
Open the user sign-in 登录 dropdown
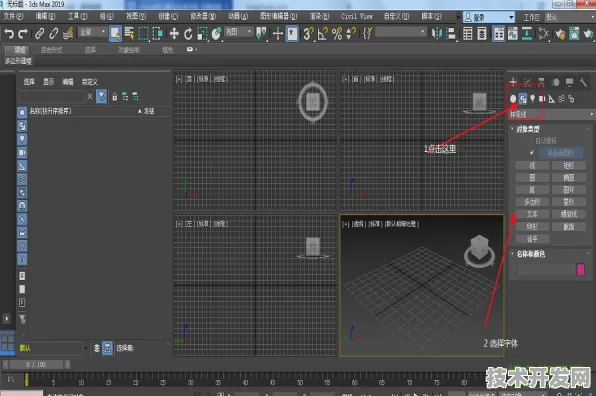pos(489,17)
